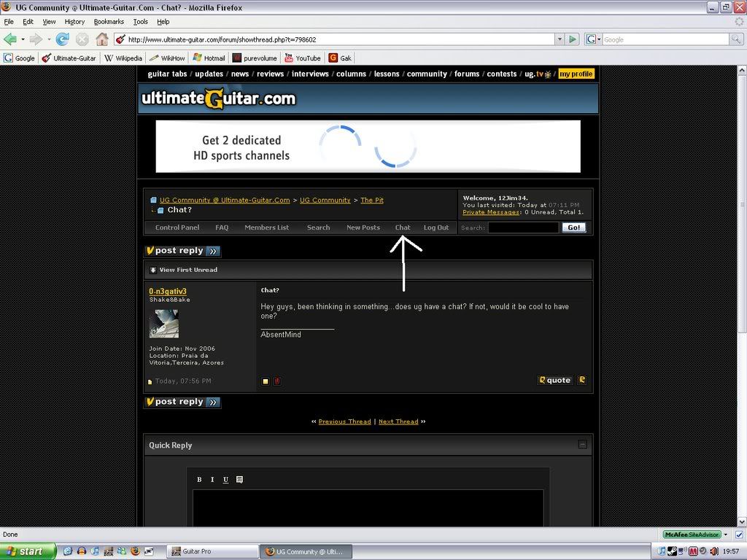This screenshot has width=747, height=560.
Task: Click the wrap quote tags icon in Quick Reply
Action: coord(239,480)
